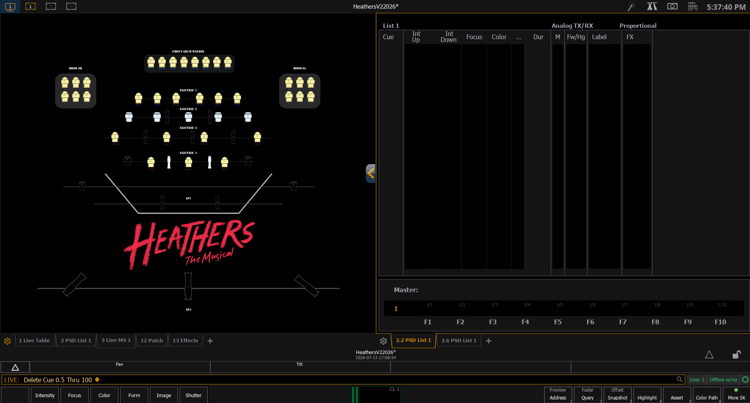Select the first monitor layout icon
The width and height of the screenshot is (750, 403).
coord(10,7)
